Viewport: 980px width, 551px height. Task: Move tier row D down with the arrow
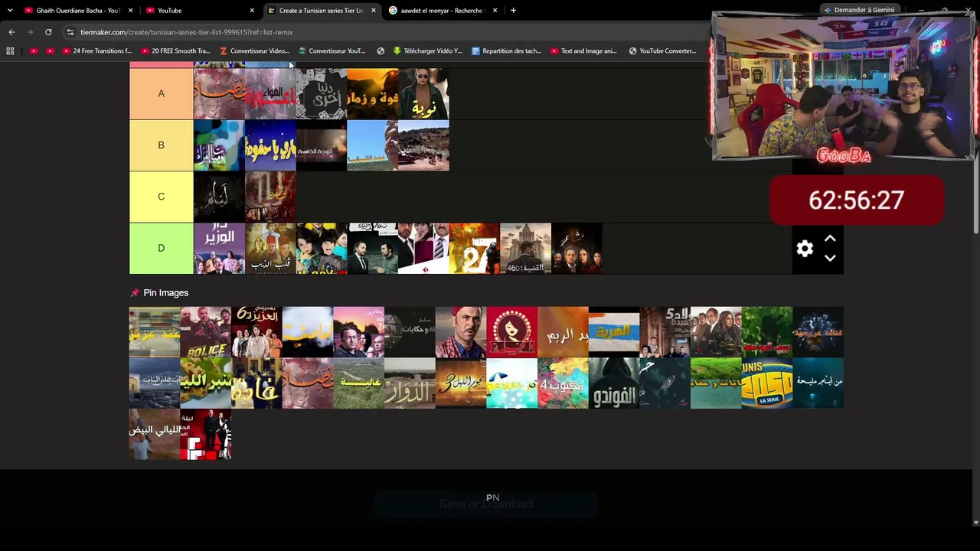[x=830, y=258]
